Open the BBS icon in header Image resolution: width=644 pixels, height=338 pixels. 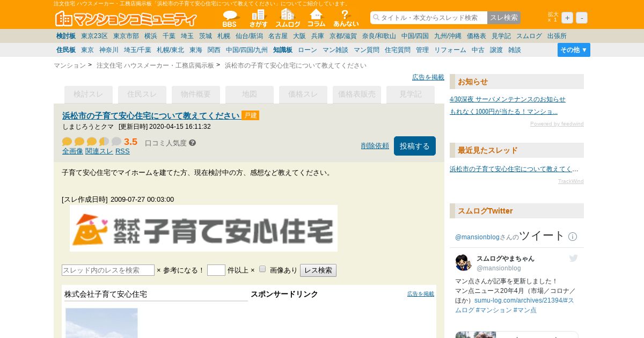click(x=230, y=18)
